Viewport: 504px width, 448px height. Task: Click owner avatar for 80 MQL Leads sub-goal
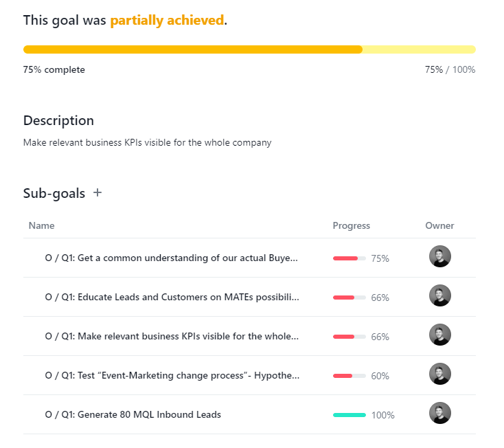(439, 414)
